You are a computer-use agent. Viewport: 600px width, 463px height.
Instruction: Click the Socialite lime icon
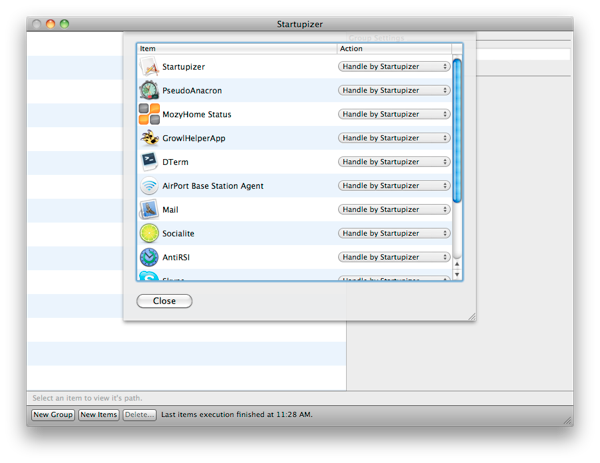point(149,233)
